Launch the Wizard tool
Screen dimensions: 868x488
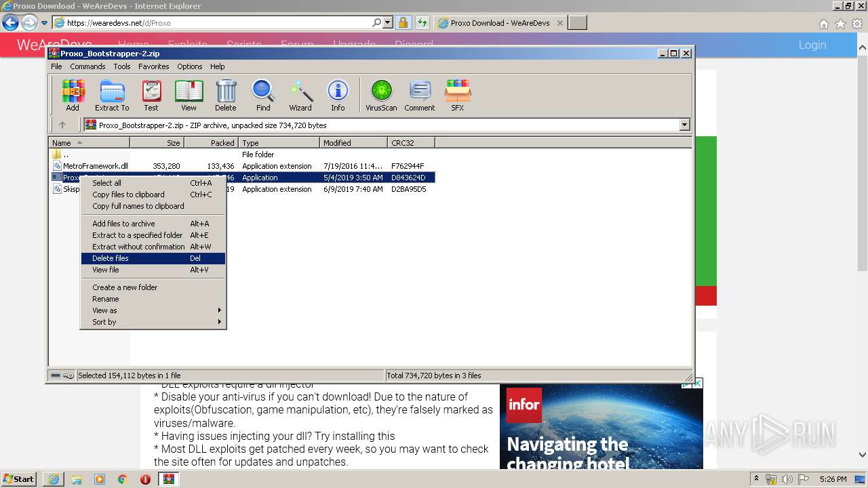pyautogui.click(x=300, y=95)
